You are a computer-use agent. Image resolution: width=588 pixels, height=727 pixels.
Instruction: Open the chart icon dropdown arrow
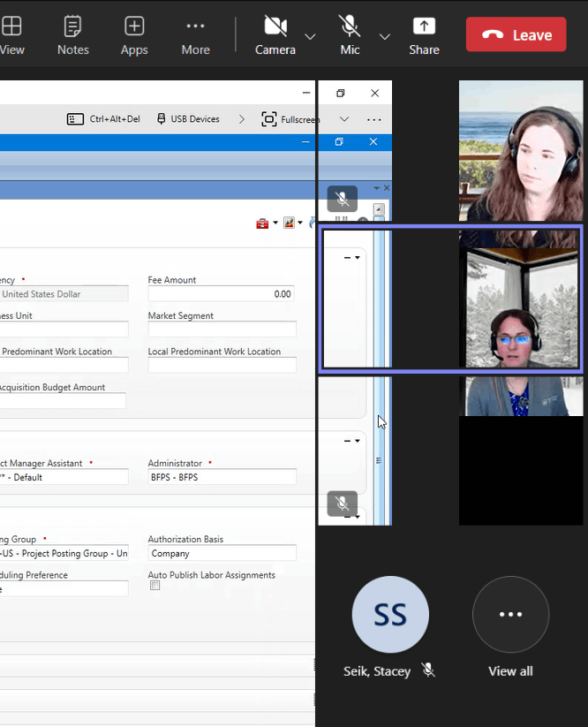(x=300, y=223)
